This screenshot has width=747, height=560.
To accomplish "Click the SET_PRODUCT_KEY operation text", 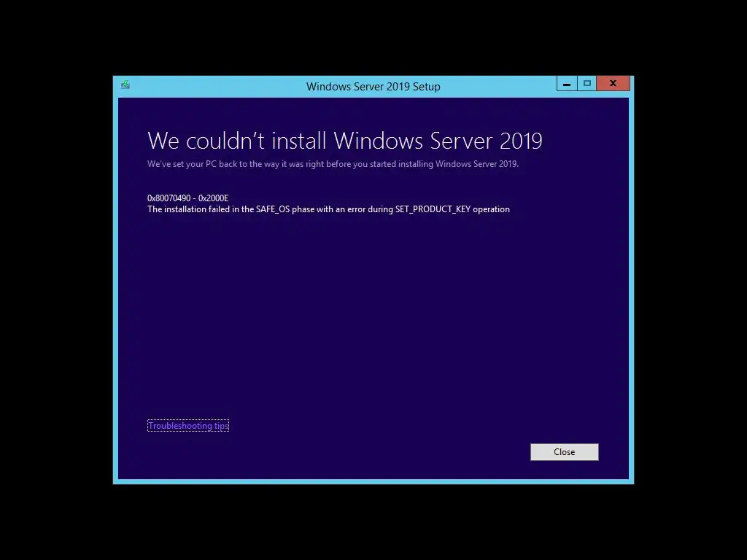I will pyautogui.click(x=433, y=209).
